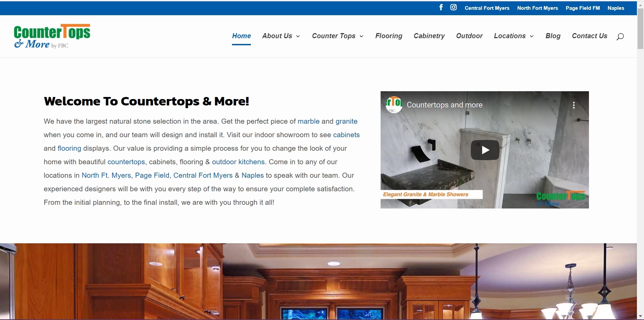Follow the 'outdoor kitchens' text link
Viewport: 644px width, 320px height.
coord(238,162)
